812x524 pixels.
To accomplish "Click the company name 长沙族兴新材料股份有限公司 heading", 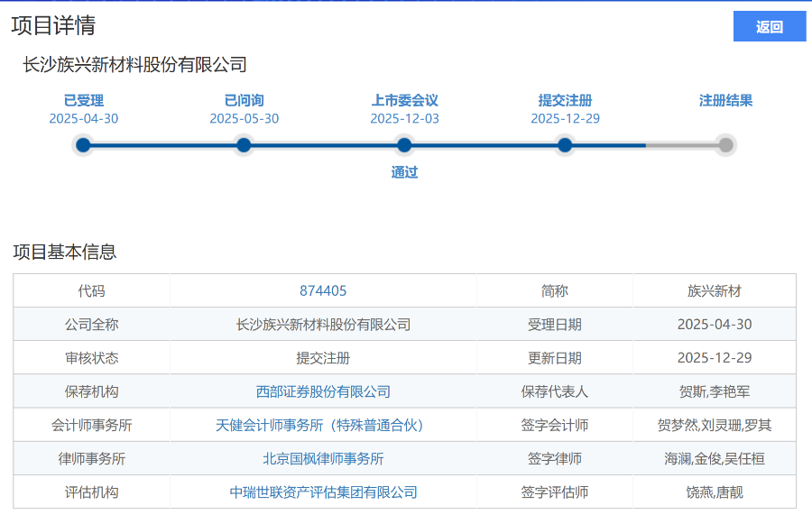I will tap(135, 64).
